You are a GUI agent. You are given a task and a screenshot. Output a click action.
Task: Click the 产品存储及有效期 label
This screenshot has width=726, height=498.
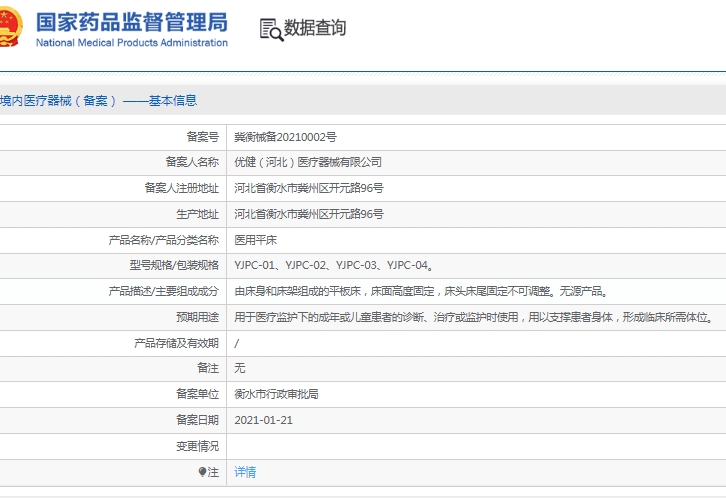click(176, 343)
